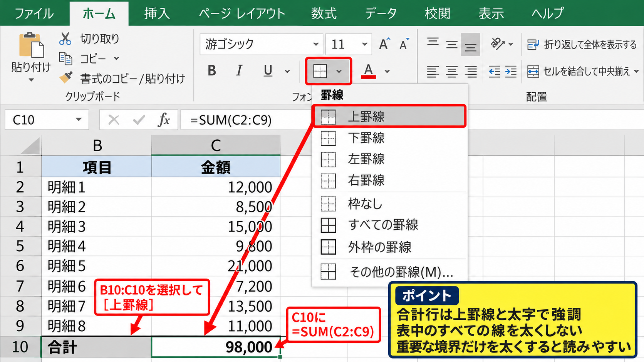Click the bottom align icon
Viewport: 644px width, 362px height.
pos(470,45)
